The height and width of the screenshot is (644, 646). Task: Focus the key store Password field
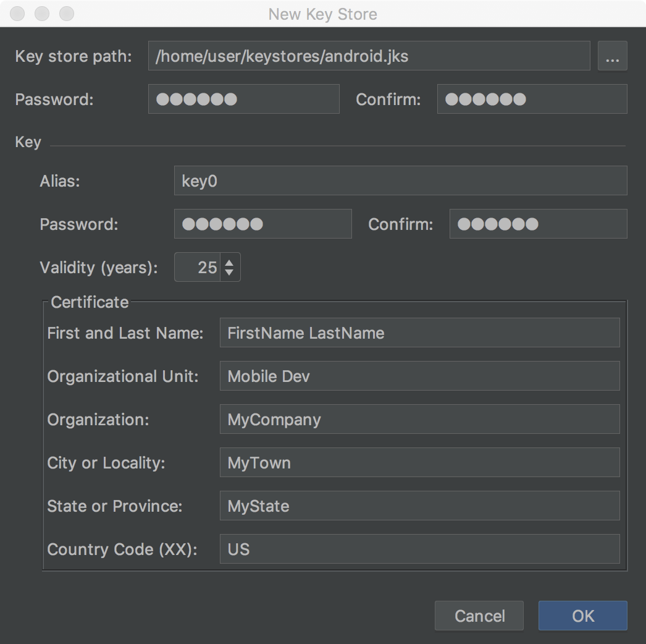pyautogui.click(x=243, y=99)
